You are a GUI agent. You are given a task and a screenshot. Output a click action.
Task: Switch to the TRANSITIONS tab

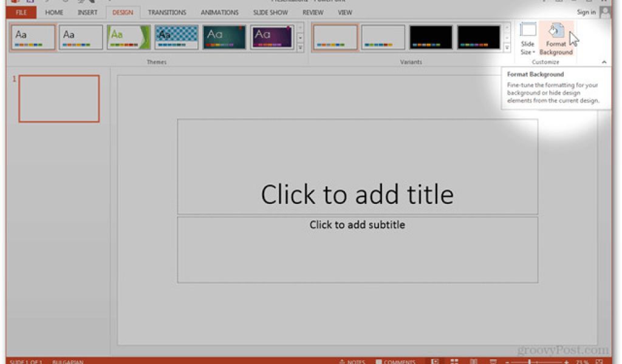pos(167,12)
